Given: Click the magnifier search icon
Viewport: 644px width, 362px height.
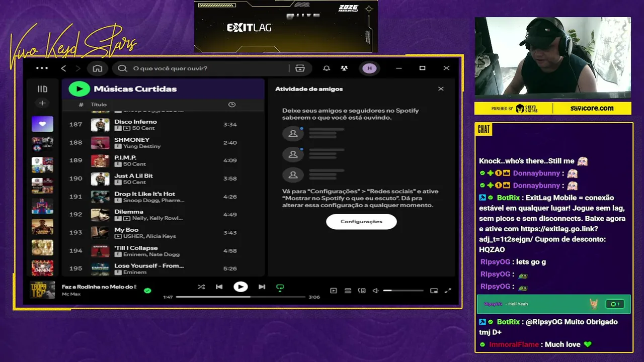Looking at the screenshot, I should tap(122, 68).
